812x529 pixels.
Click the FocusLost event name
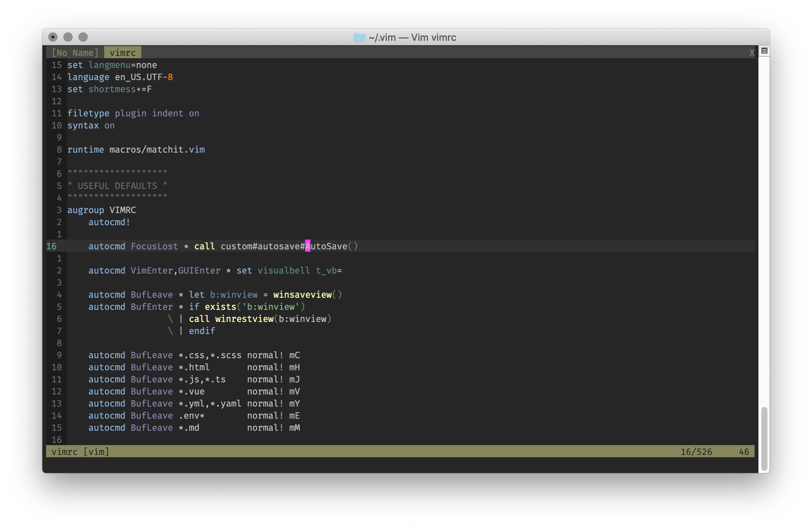coord(154,246)
